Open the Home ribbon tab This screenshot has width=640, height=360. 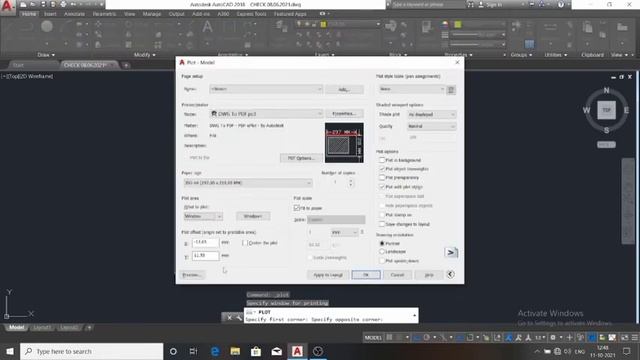[x=29, y=14]
